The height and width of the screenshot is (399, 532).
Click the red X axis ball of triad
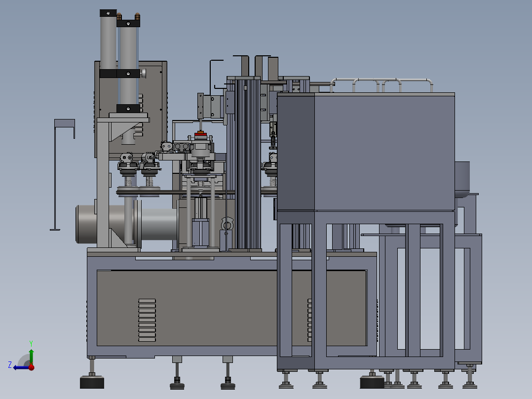(32, 367)
